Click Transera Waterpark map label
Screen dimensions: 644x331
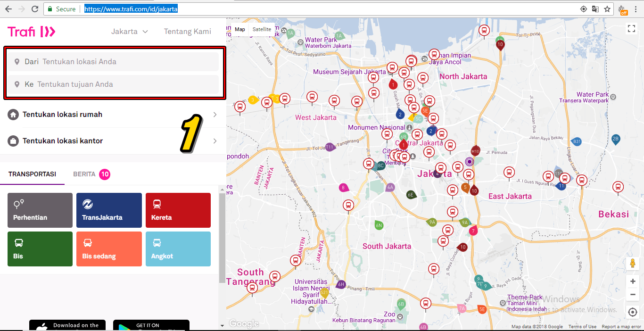(x=584, y=100)
